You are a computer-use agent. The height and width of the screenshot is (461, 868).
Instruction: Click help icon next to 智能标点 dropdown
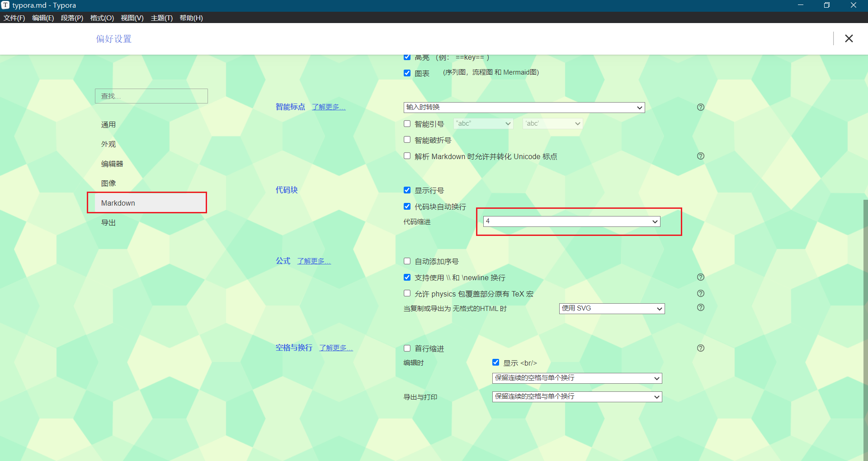click(701, 107)
